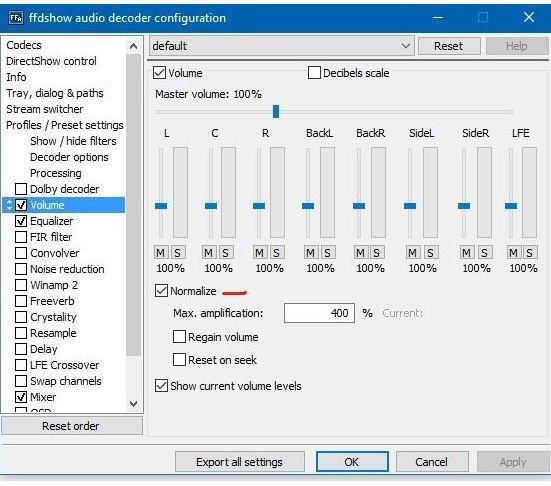Click the Reset order button
The width and height of the screenshot is (551, 486).
tap(72, 426)
